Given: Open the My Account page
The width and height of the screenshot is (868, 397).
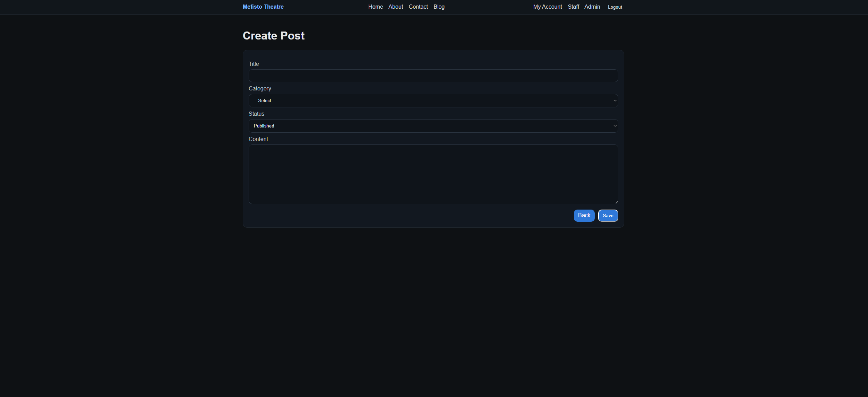Looking at the screenshot, I should tap(547, 7).
